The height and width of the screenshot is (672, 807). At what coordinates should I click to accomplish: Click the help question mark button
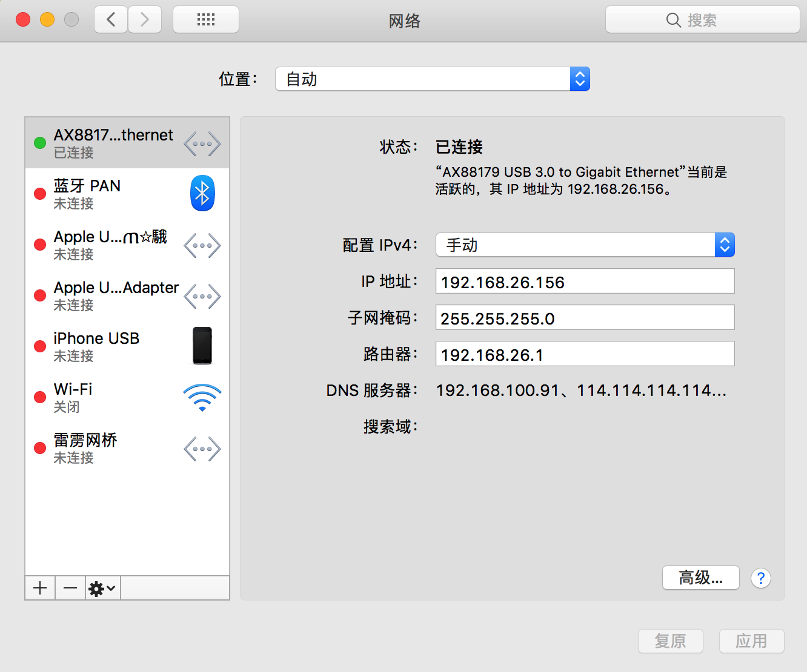[761, 578]
